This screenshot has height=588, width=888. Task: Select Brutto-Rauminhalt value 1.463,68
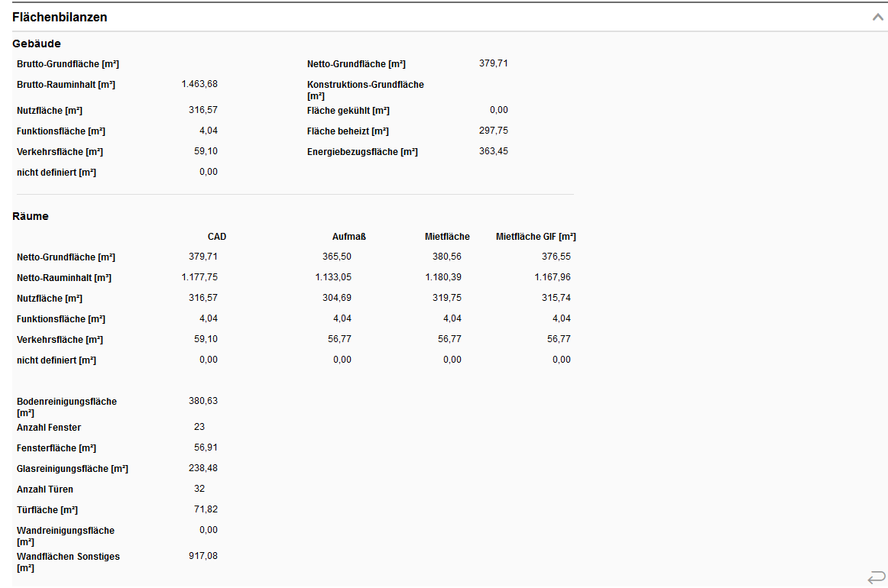(199, 84)
